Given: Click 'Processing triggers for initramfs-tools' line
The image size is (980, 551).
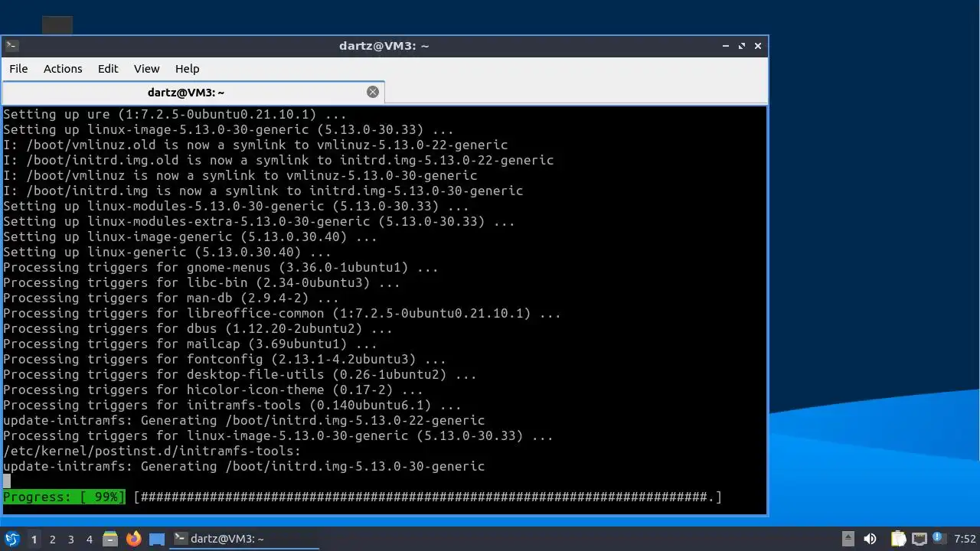Looking at the screenshot, I should click(x=232, y=406).
